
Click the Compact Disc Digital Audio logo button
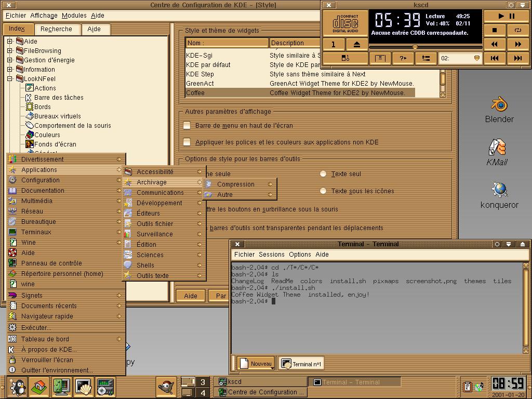point(345,23)
